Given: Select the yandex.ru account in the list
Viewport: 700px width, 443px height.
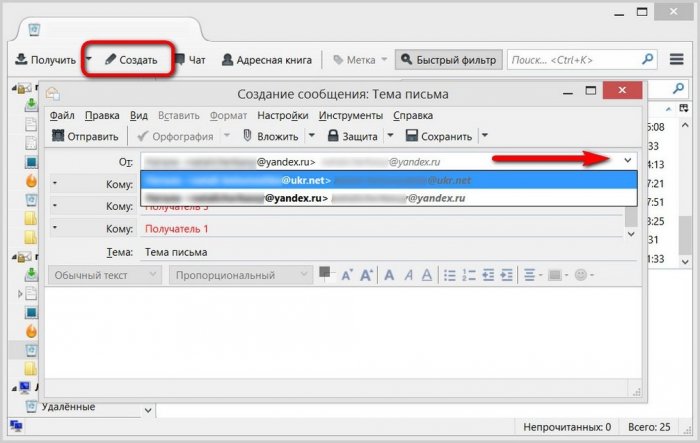Looking at the screenshot, I should [x=388, y=198].
